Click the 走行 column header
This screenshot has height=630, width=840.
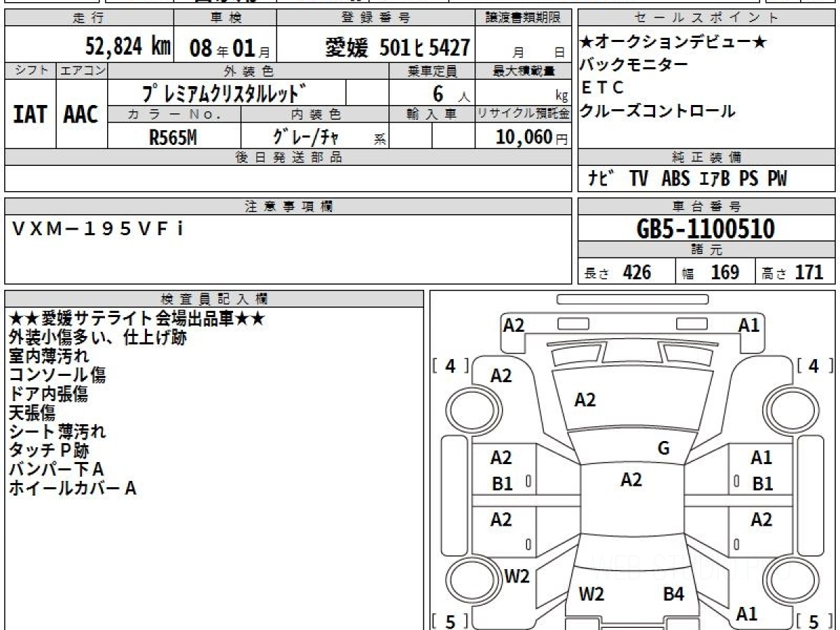88,18
